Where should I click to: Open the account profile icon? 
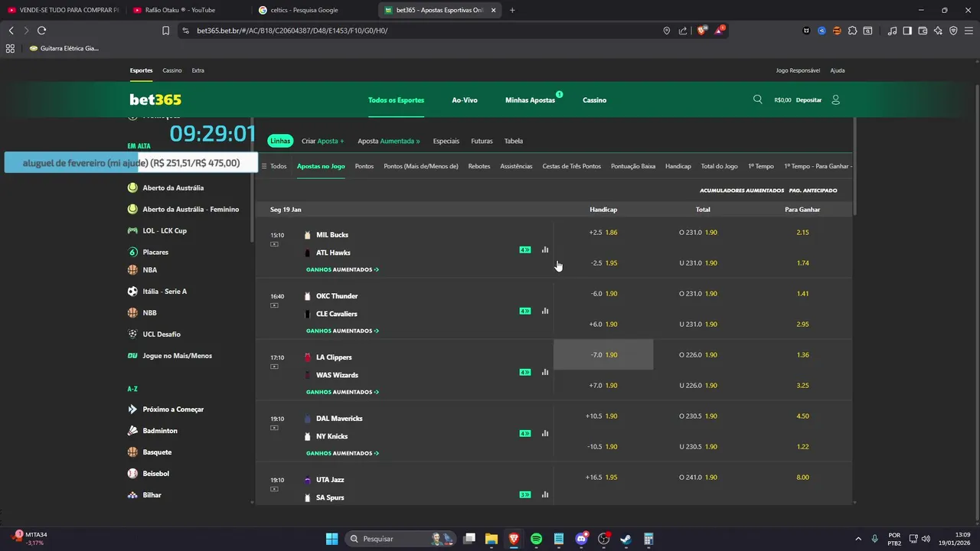point(835,99)
